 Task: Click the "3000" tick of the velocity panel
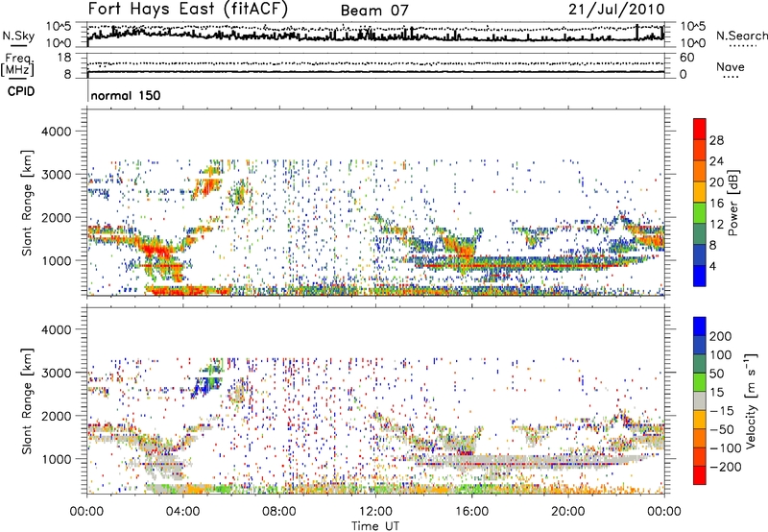tap(56, 373)
